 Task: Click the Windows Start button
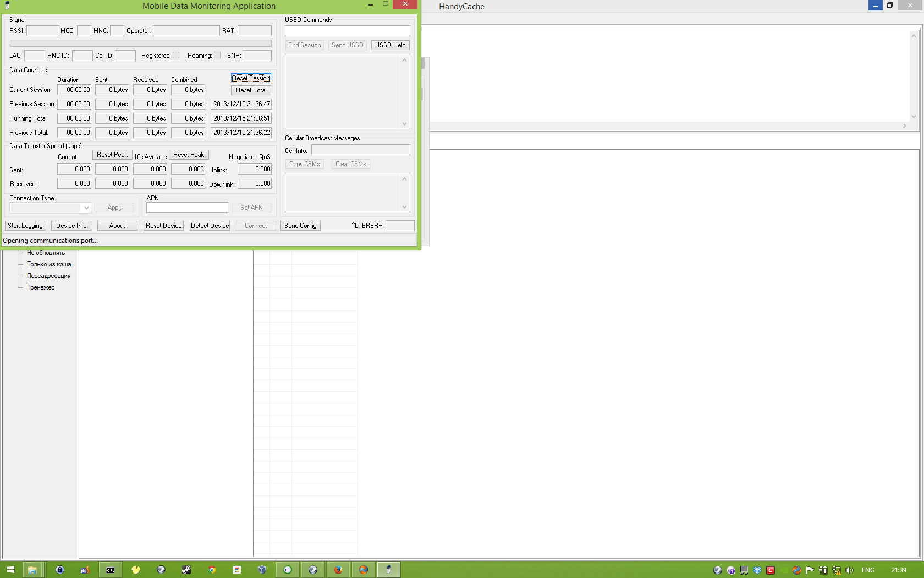(10, 570)
